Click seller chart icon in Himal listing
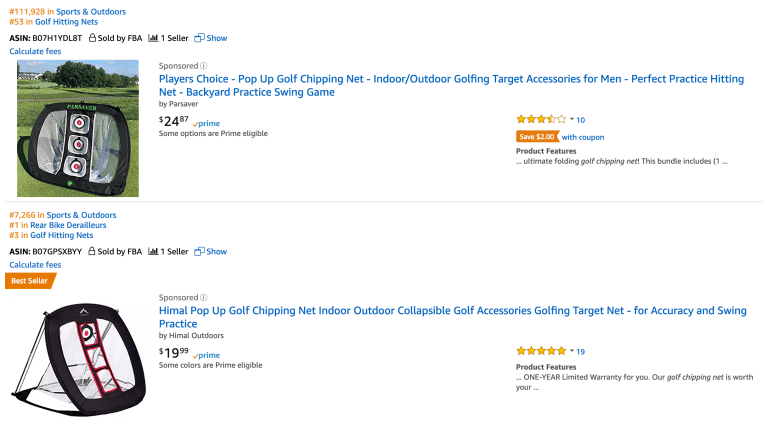Viewport: 768px width, 425px height. pyautogui.click(x=153, y=251)
